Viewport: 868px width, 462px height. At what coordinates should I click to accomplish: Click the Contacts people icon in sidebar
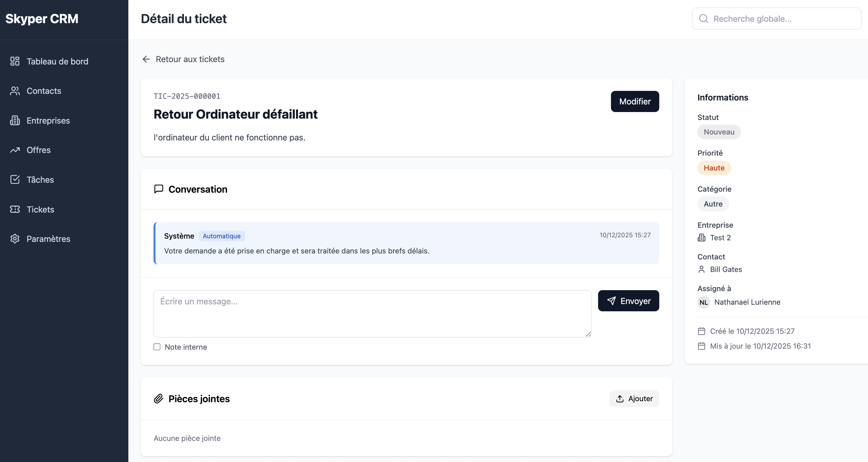pyautogui.click(x=15, y=91)
